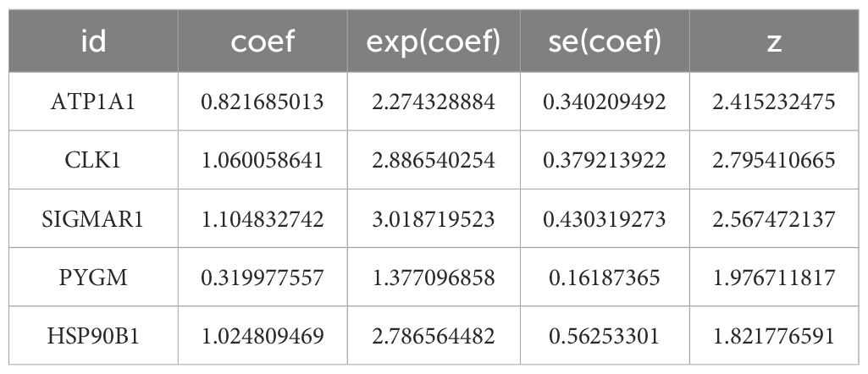Click se(coef) value 0.16187365
Viewport: 868px width, 374px height.
tap(603, 277)
